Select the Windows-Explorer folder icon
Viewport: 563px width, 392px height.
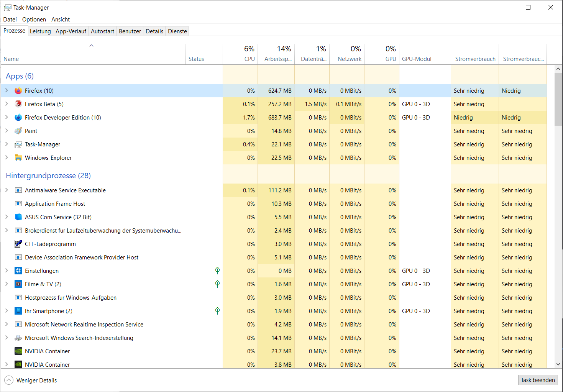pyautogui.click(x=18, y=157)
